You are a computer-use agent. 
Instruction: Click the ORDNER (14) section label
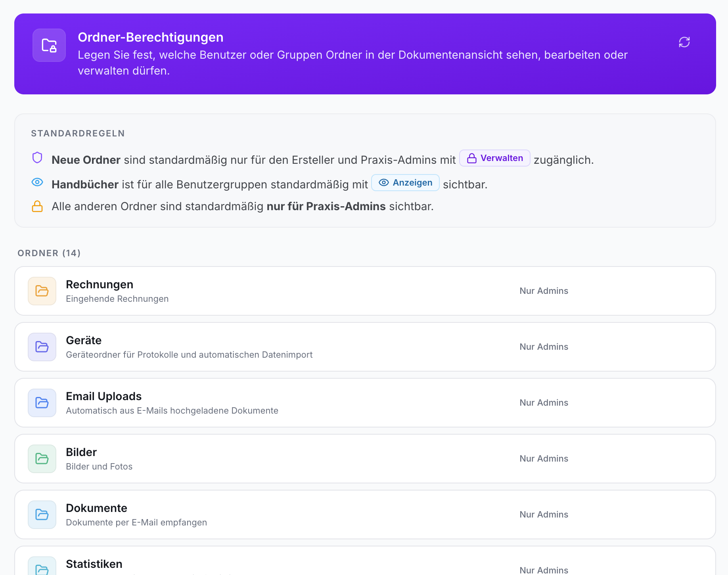[49, 253]
